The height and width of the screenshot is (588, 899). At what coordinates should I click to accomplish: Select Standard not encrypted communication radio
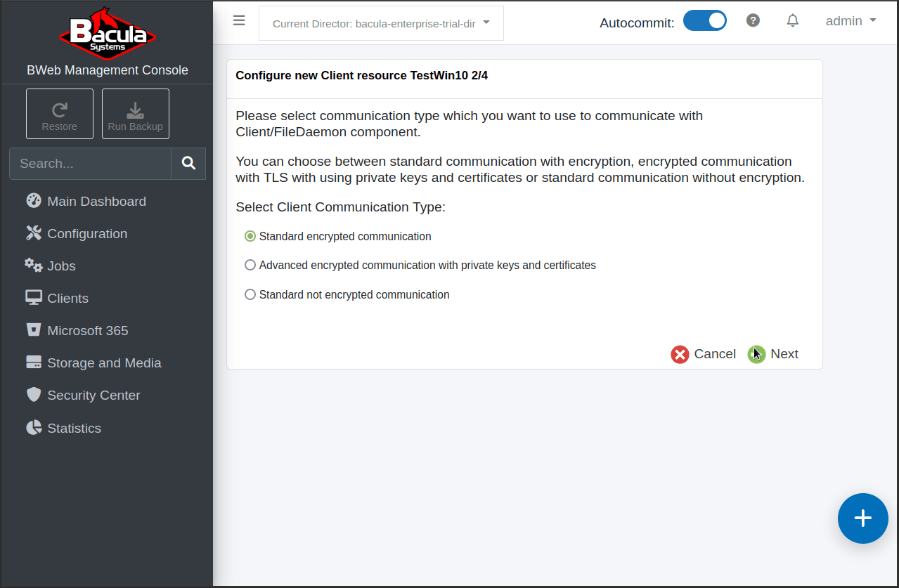click(250, 294)
